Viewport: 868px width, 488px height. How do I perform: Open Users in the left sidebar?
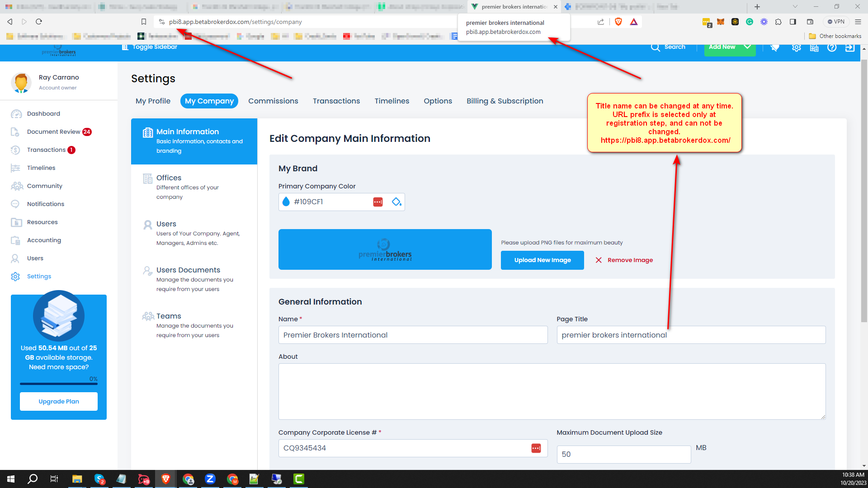(x=35, y=258)
